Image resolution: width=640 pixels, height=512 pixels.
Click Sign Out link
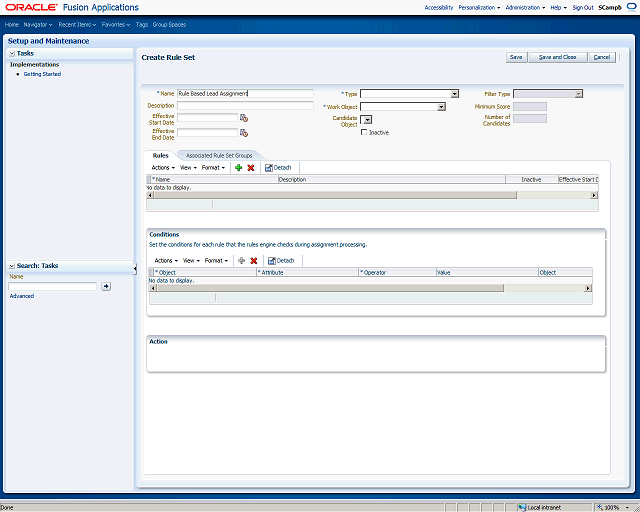(x=583, y=7)
